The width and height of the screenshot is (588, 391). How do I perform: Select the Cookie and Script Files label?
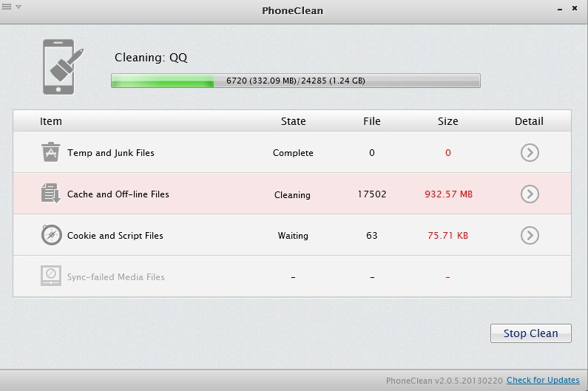click(115, 236)
